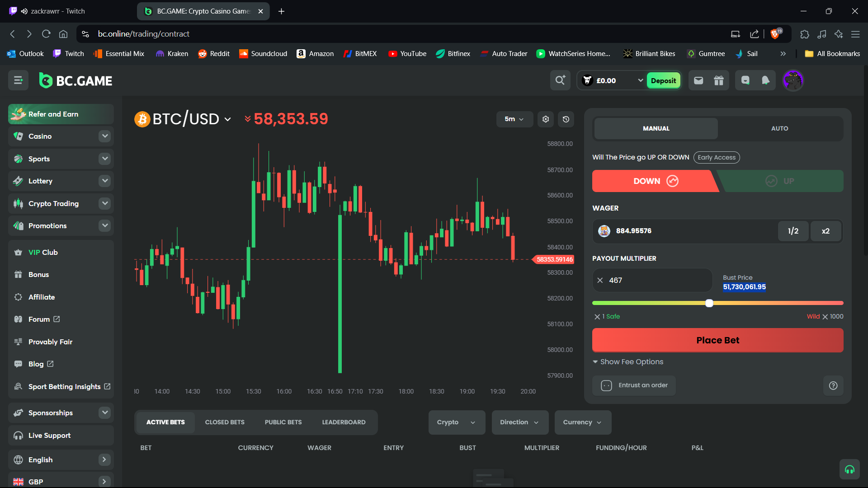The width and height of the screenshot is (868, 488).
Task: Open the Crypto filter dropdown
Action: 457,422
